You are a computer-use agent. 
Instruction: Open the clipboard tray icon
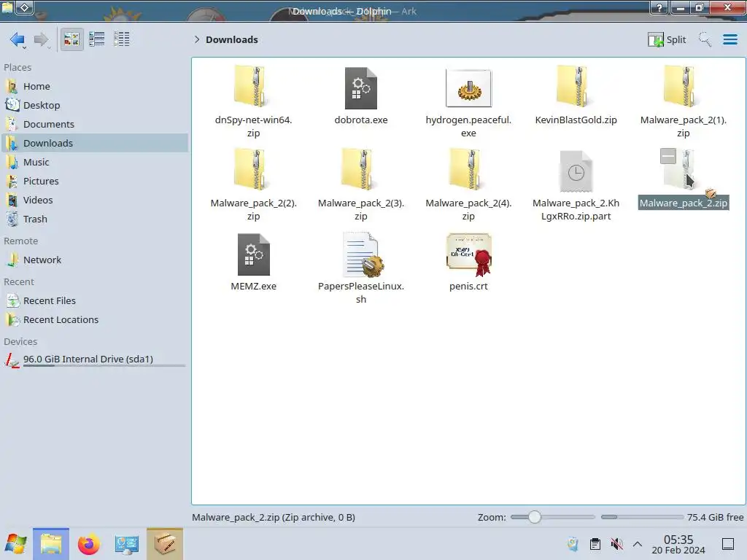coord(595,544)
